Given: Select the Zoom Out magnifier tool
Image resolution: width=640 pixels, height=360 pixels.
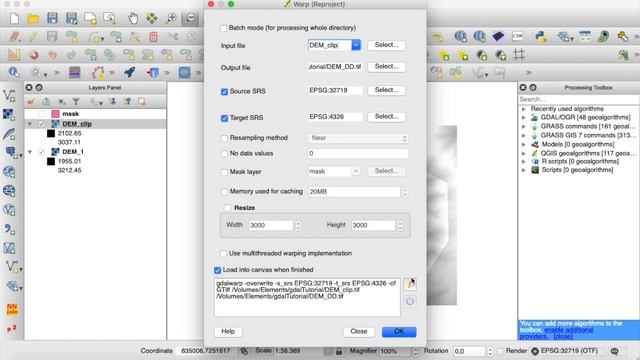Looking at the screenshot, I should pos(190,18).
